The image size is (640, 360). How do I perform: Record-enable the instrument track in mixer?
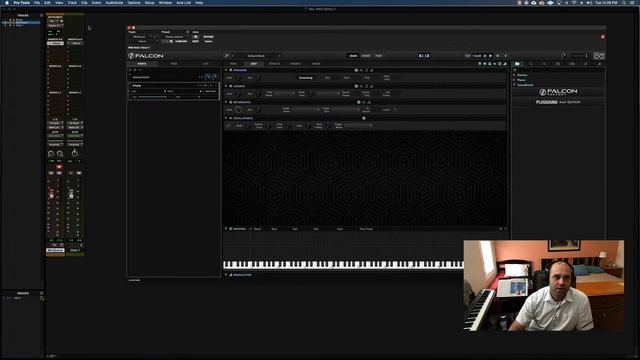click(x=59, y=167)
